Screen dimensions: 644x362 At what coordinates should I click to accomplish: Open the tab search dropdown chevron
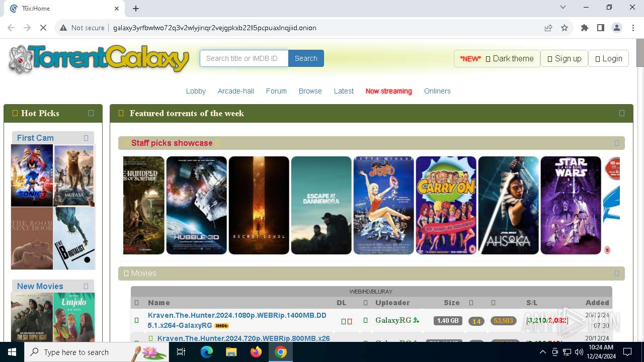pyautogui.click(x=563, y=8)
